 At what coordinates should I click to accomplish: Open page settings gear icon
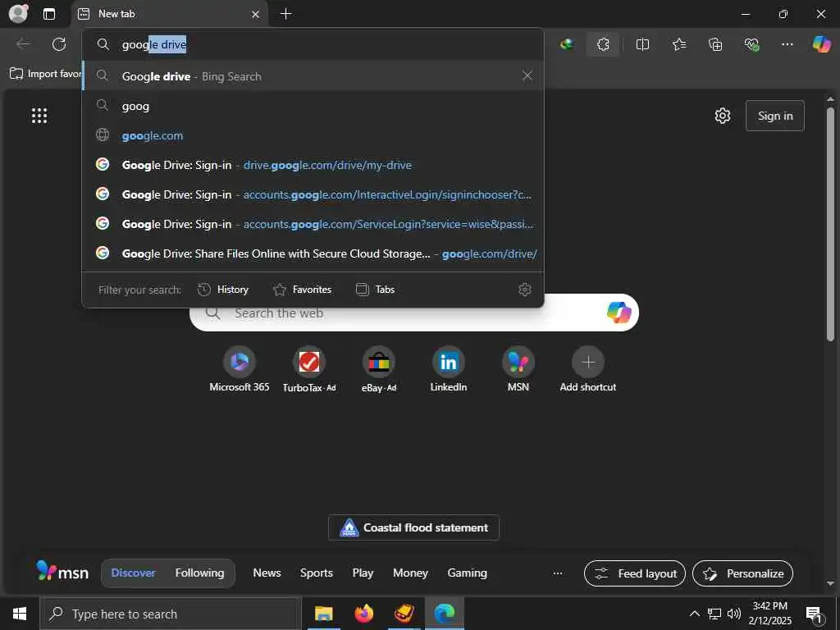click(723, 116)
